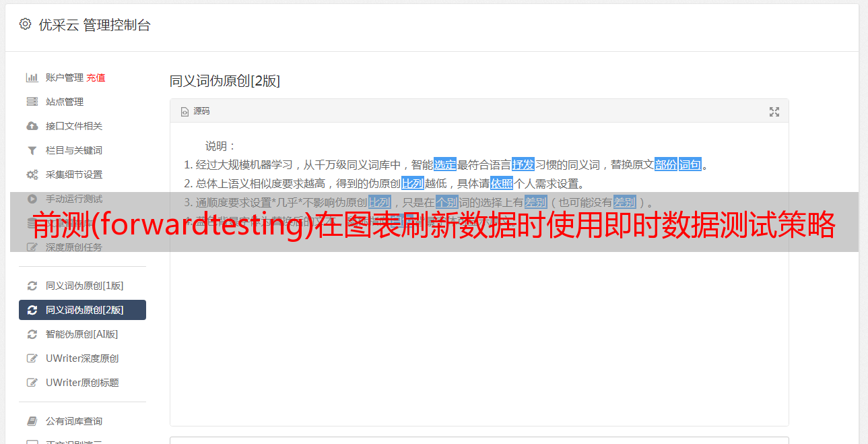Click the edit icon next to UWriter原创标题

[32, 383]
